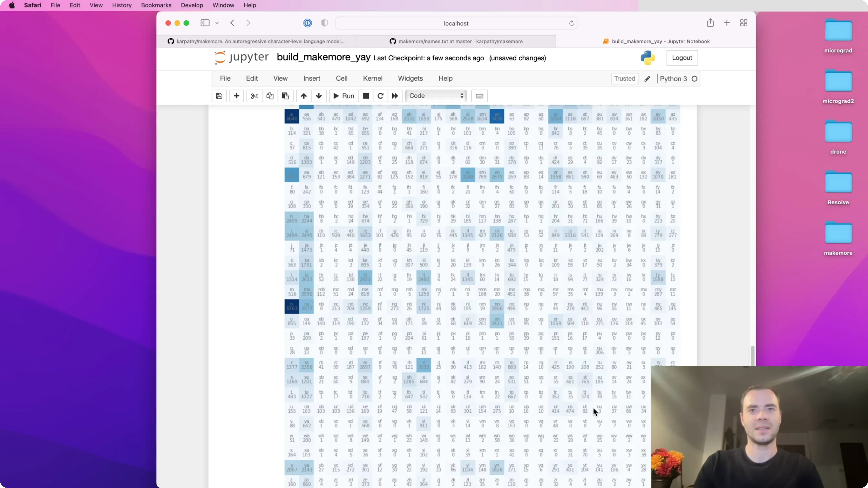
Task: Switch to the makemore/names.txt tab
Action: coord(456,41)
